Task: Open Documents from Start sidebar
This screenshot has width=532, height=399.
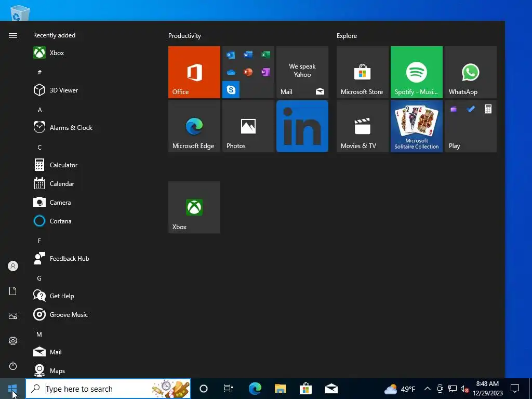Action: pos(13,291)
